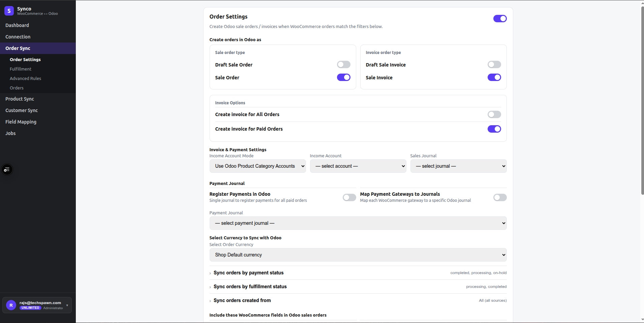Open the Select Order Currency dropdown
This screenshot has height=323, width=644.
(358, 255)
